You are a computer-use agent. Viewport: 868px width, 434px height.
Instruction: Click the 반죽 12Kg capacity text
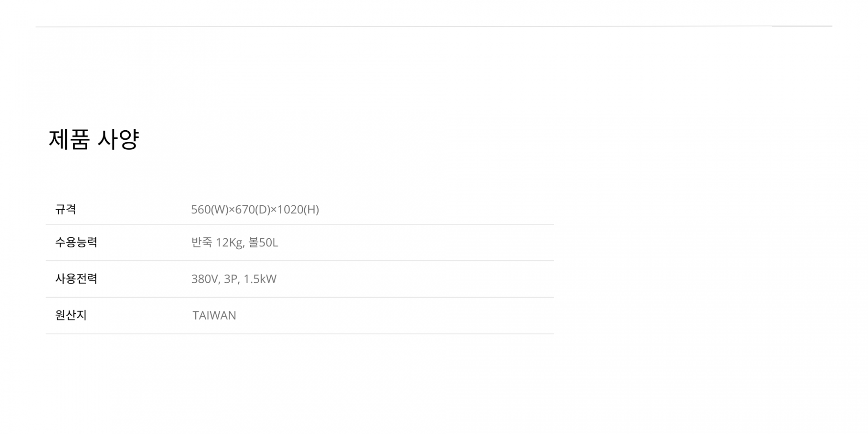tap(217, 243)
